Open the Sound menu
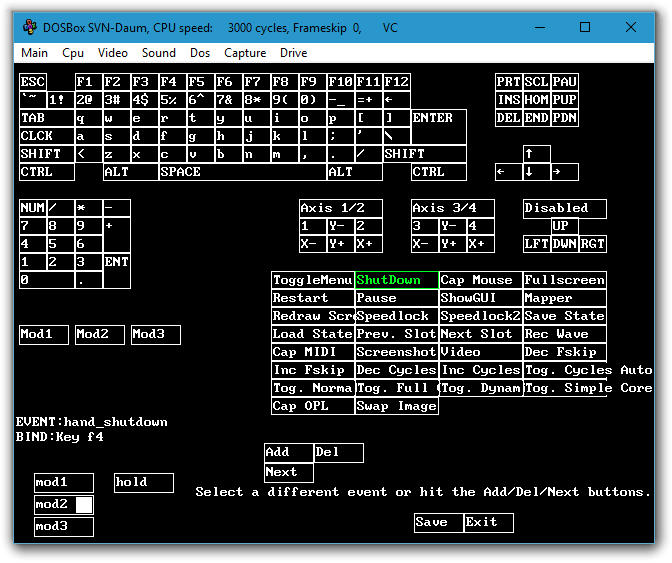 point(158,53)
